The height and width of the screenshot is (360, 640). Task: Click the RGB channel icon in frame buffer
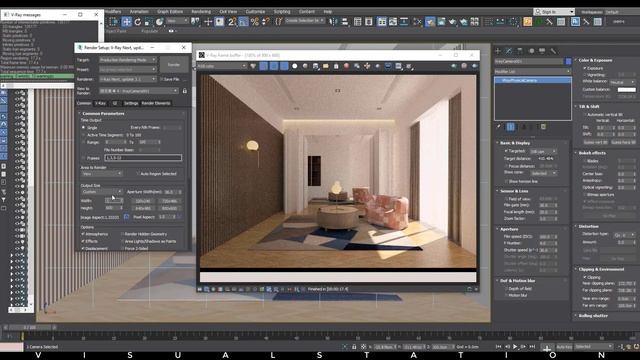[253, 66]
